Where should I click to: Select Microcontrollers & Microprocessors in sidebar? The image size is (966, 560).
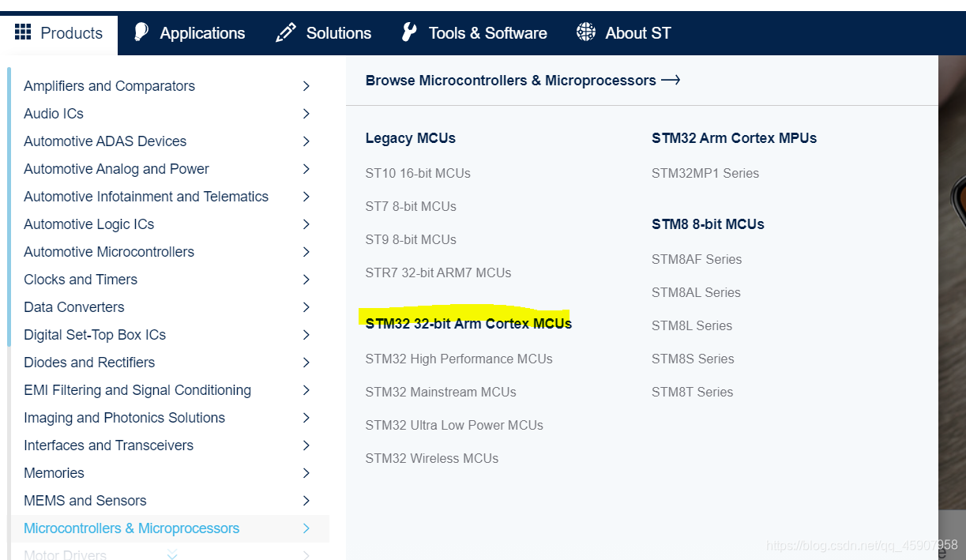131,528
